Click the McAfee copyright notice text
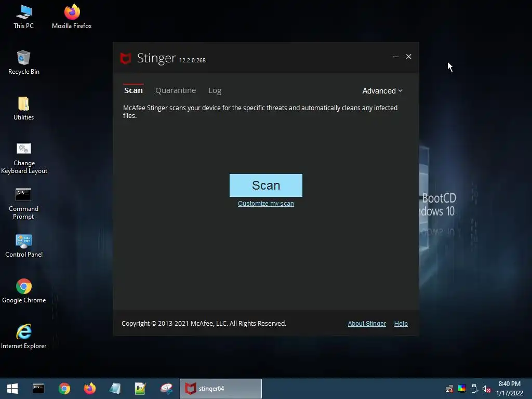This screenshot has height=399, width=532. 204,323
